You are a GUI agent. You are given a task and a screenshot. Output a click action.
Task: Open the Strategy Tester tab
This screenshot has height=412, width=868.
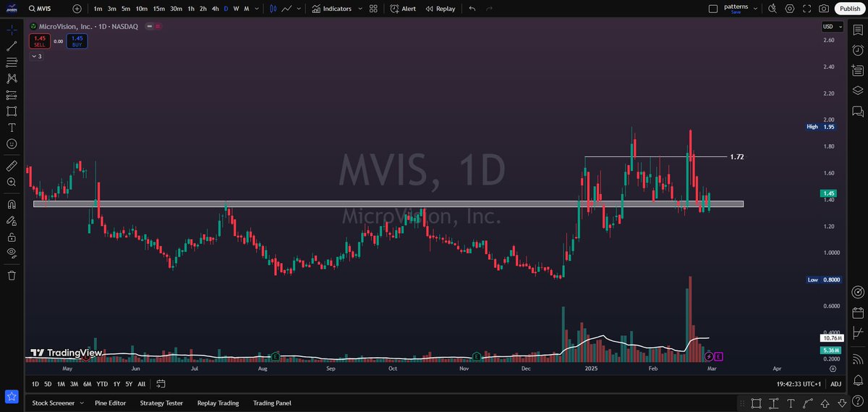point(161,403)
